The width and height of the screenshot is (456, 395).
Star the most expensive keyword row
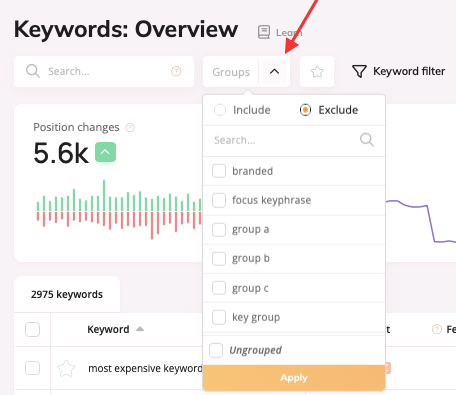click(x=66, y=368)
